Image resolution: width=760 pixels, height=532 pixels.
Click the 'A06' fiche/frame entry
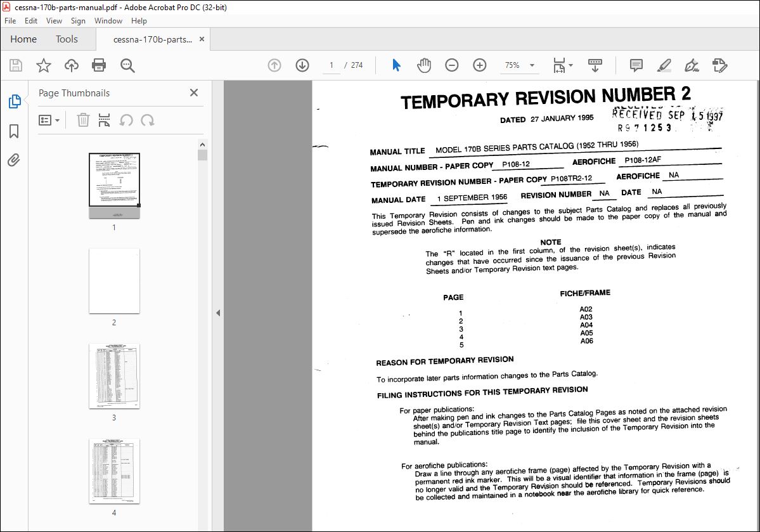587,341
